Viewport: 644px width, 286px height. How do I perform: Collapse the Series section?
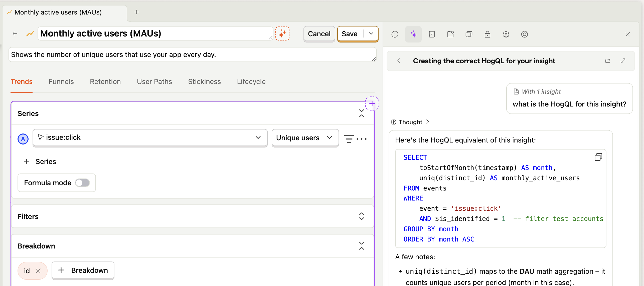[362, 113]
